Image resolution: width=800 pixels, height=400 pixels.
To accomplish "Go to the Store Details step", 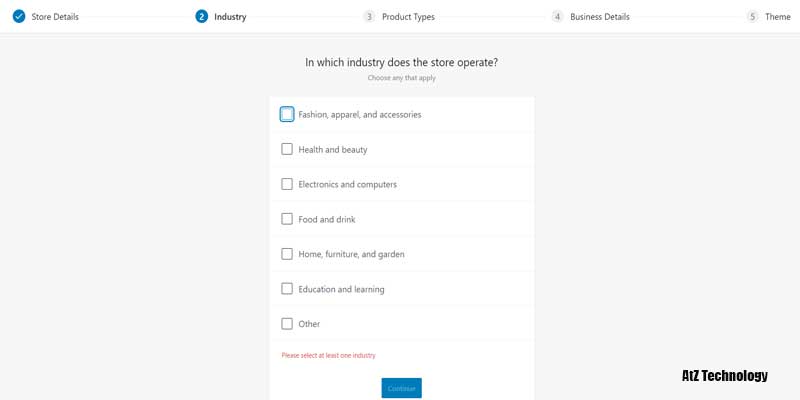I will click(x=55, y=17).
